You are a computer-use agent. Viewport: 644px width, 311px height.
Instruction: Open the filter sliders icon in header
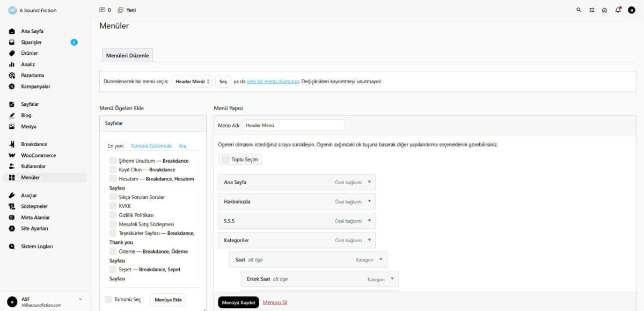592,10
